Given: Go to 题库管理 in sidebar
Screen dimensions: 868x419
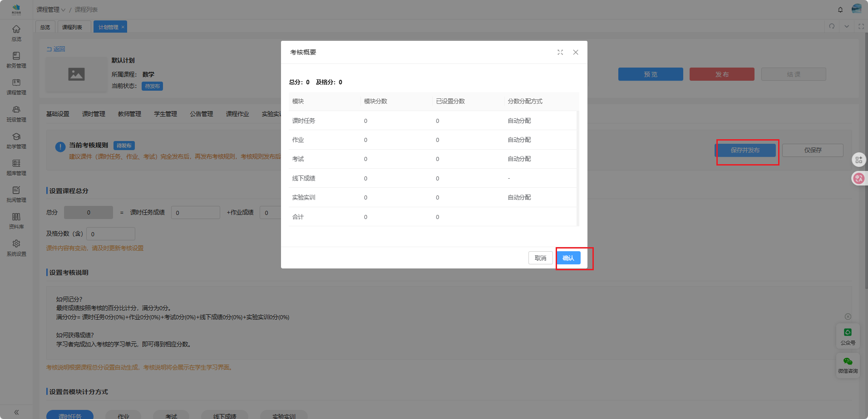Looking at the screenshot, I should pyautogui.click(x=16, y=167).
